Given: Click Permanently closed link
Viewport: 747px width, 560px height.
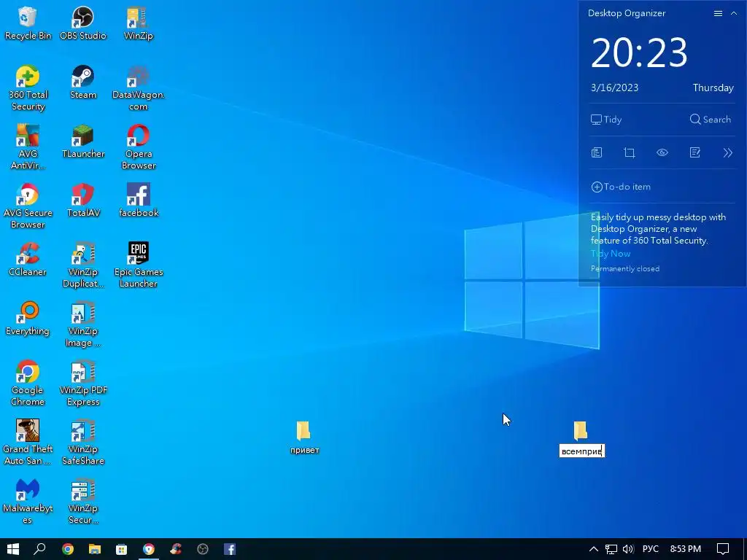Looking at the screenshot, I should tap(625, 268).
